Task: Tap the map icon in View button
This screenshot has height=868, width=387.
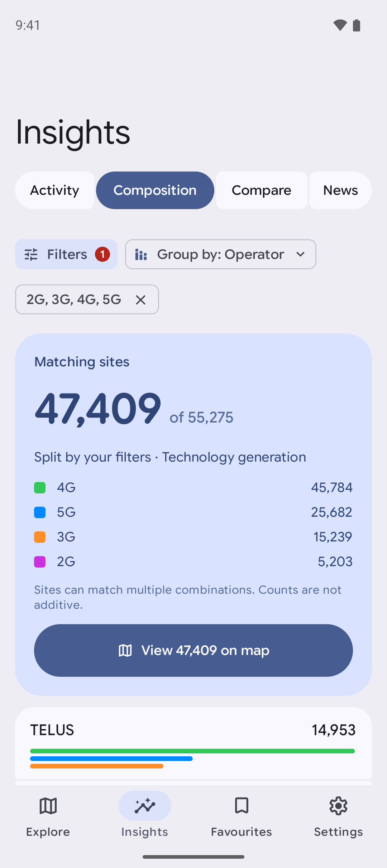Action: click(x=125, y=650)
